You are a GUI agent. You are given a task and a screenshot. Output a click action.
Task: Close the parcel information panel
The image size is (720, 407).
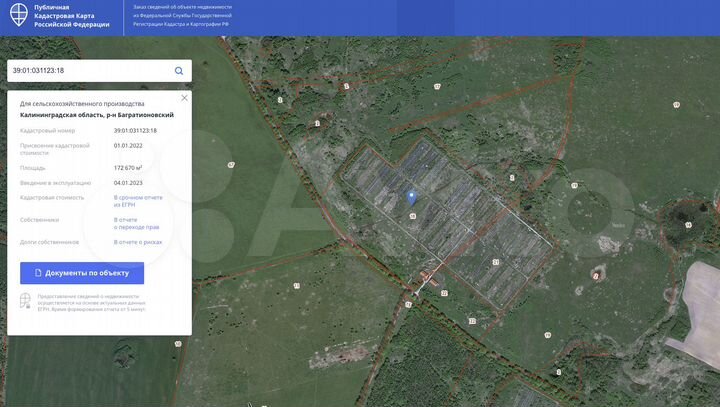(x=184, y=98)
